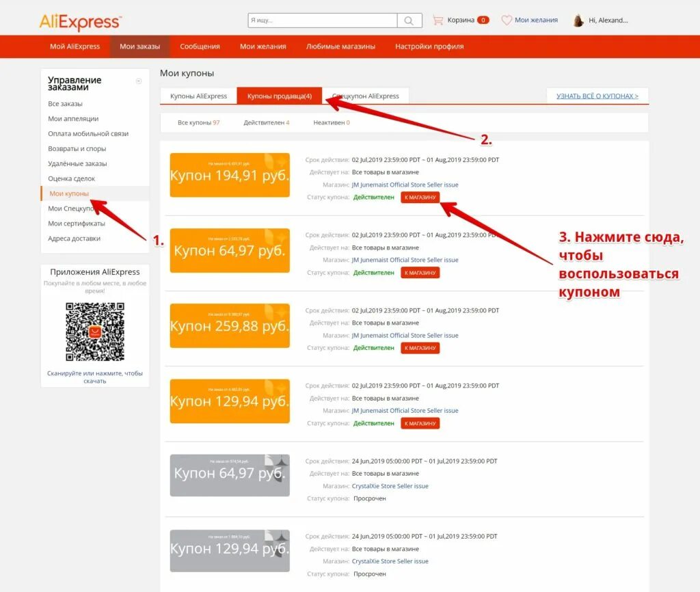Viewport: 700px width, 592px height.
Task: Switch to Купоны AliExpress tab
Action: click(199, 96)
